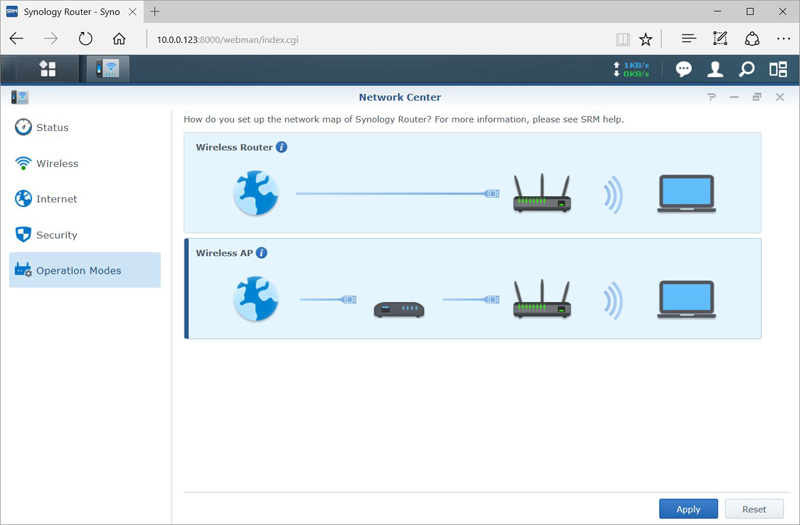Image resolution: width=800 pixels, height=525 pixels.
Task: Open the browser Hub lines icon
Action: (x=689, y=39)
